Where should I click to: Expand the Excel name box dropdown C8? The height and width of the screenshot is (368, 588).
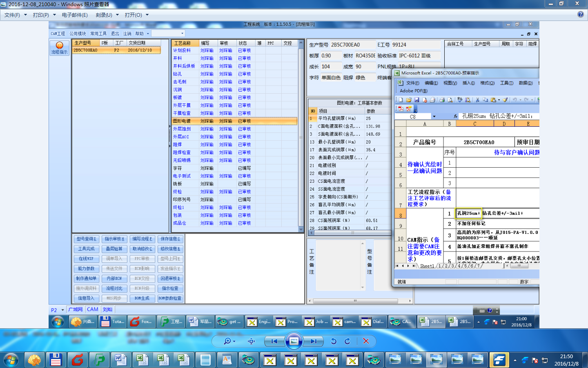coord(434,117)
